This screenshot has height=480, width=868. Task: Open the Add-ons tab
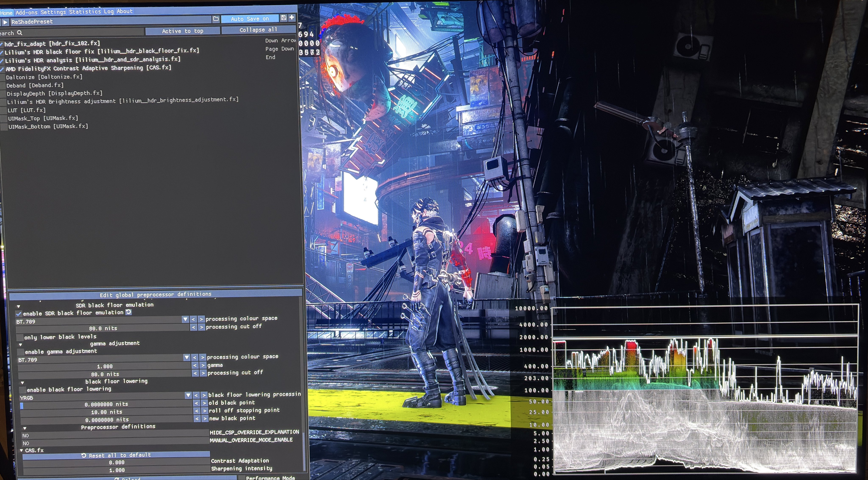(x=26, y=13)
